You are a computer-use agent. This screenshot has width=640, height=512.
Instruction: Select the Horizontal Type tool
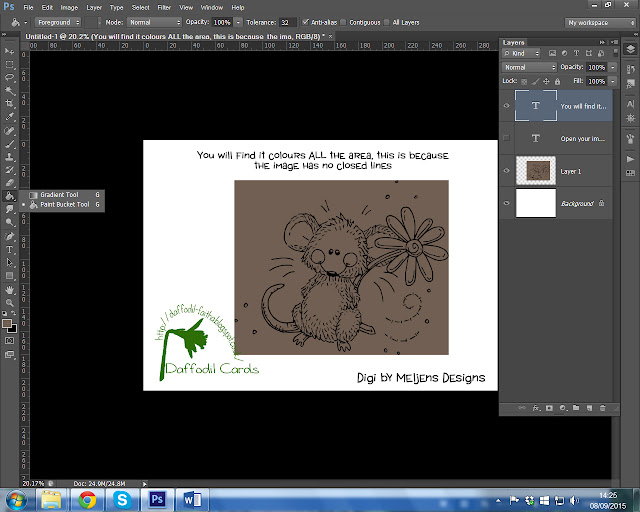click(x=9, y=249)
